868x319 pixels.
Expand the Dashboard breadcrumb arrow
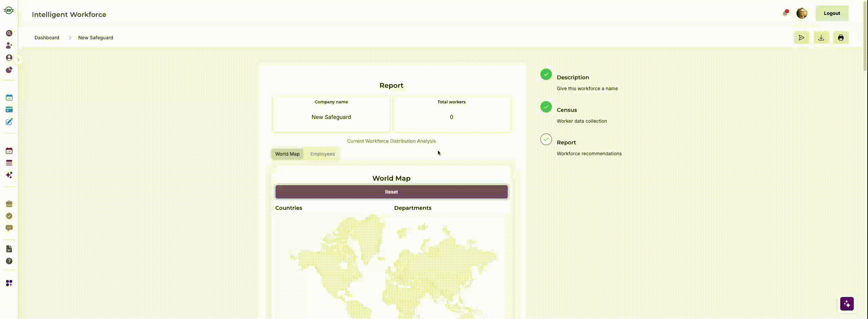click(x=70, y=38)
